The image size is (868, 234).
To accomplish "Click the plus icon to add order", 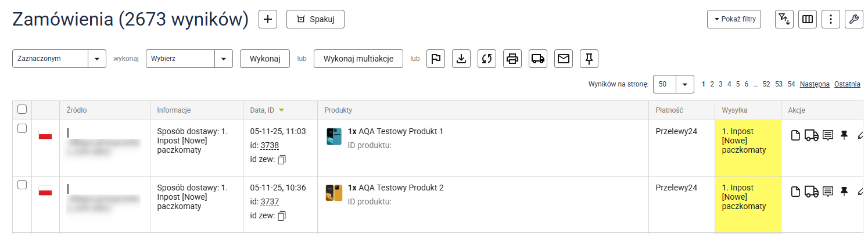I will tap(267, 19).
